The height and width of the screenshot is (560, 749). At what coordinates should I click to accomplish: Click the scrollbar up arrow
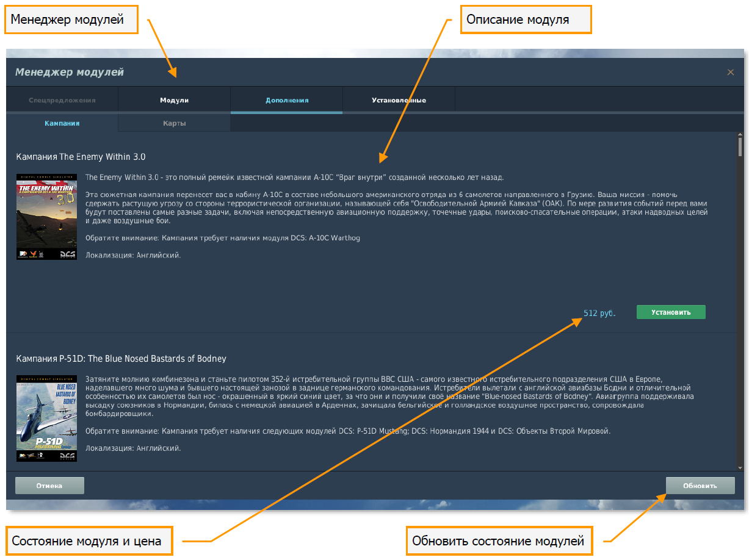[740, 135]
